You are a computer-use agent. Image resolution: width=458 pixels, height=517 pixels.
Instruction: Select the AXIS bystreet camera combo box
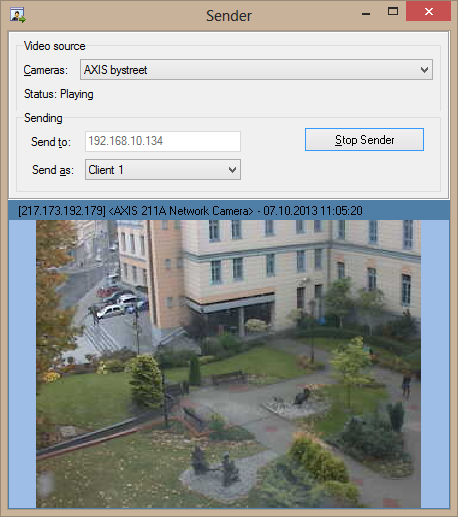pyautogui.click(x=256, y=70)
